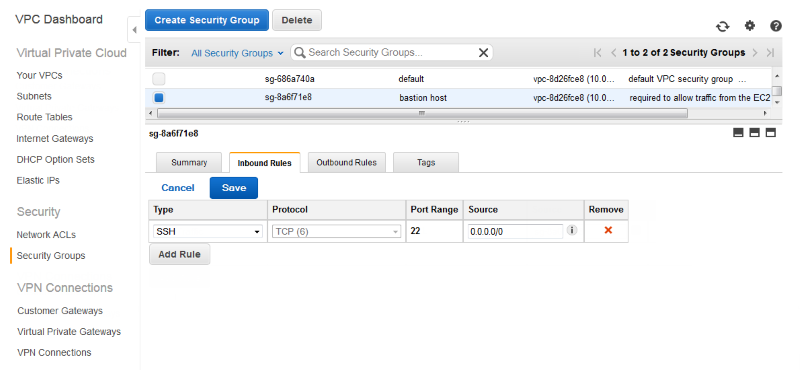Clear the search box with X icon
Screen dimensions: 800x370
[x=483, y=53]
